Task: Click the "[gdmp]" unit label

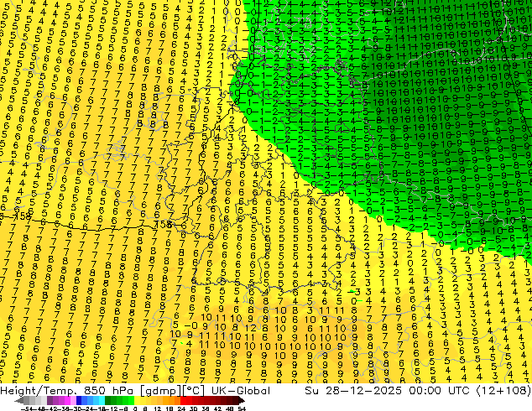Action: coord(160,391)
